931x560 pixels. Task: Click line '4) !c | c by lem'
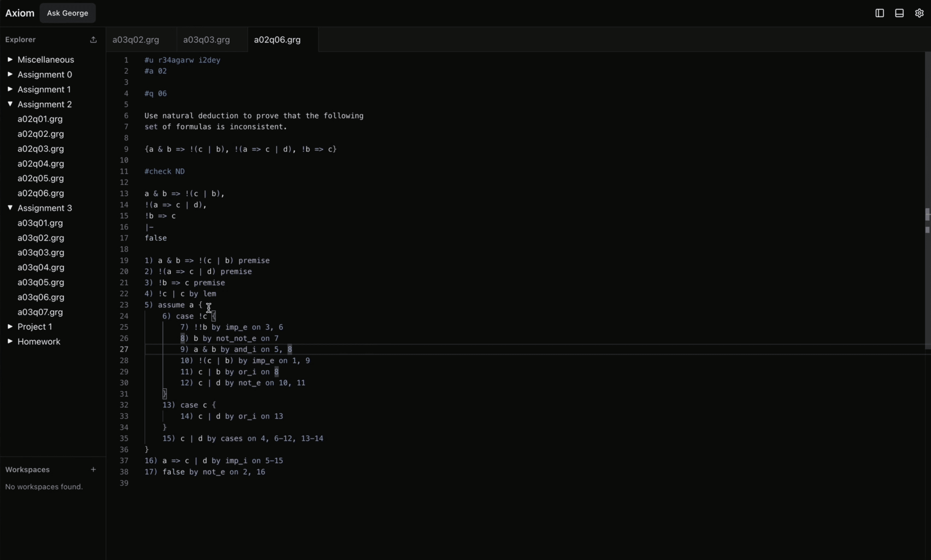180,294
